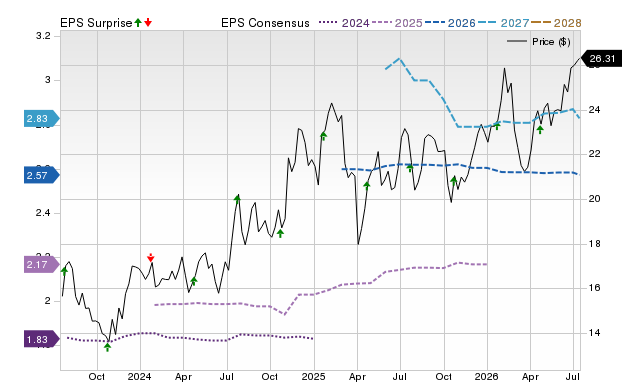Click the EPS Consensus legend title
Image resolution: width=640 pixels, height=382 pixels.
coord(265,23)
